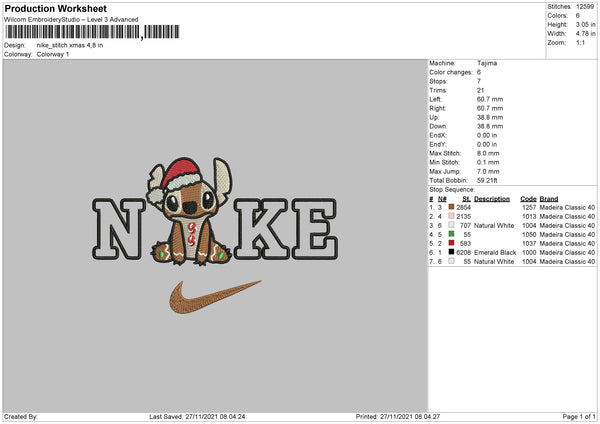Click thread code 1050 in the table
600x424 pixels.
click(x=529, y=235)
